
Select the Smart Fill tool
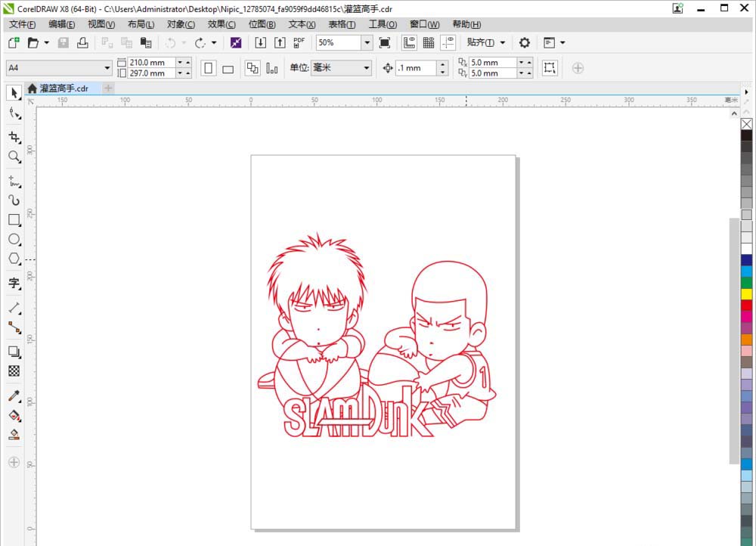coord(14,435)
